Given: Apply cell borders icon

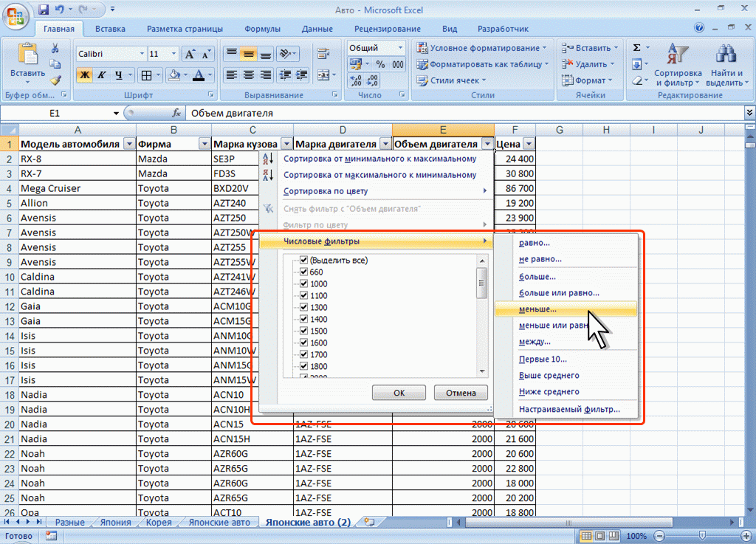Looking at the screenshot, I should 146,75.
